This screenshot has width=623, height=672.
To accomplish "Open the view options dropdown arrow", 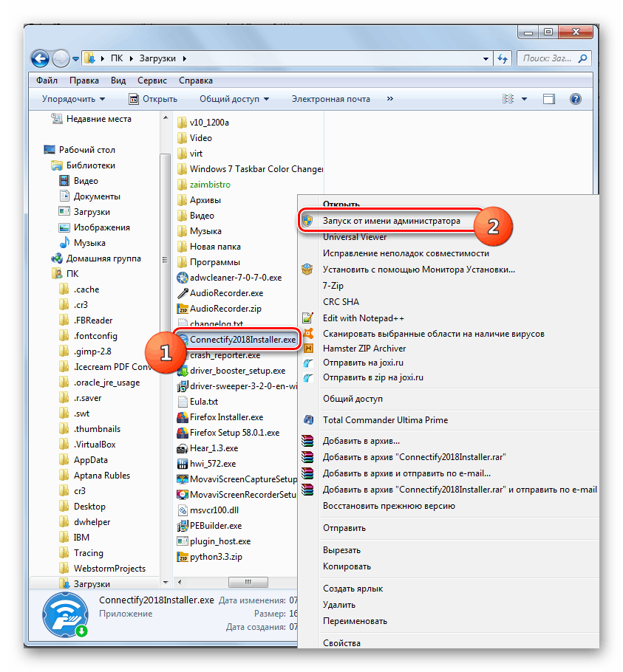I will pos(524,99).
